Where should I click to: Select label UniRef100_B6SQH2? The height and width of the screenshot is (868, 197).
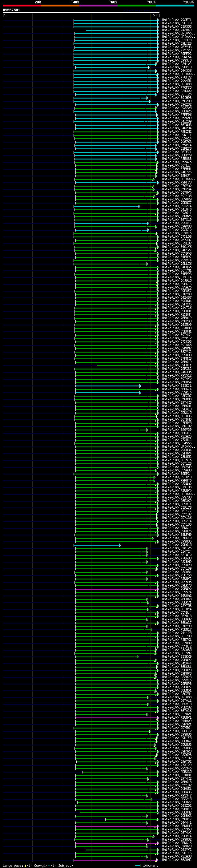click(176, 860)
